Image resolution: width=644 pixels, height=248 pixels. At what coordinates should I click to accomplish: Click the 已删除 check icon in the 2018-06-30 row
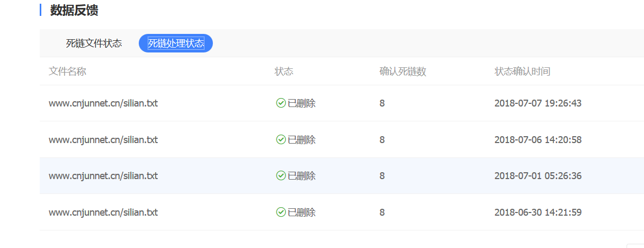[281, 212]
